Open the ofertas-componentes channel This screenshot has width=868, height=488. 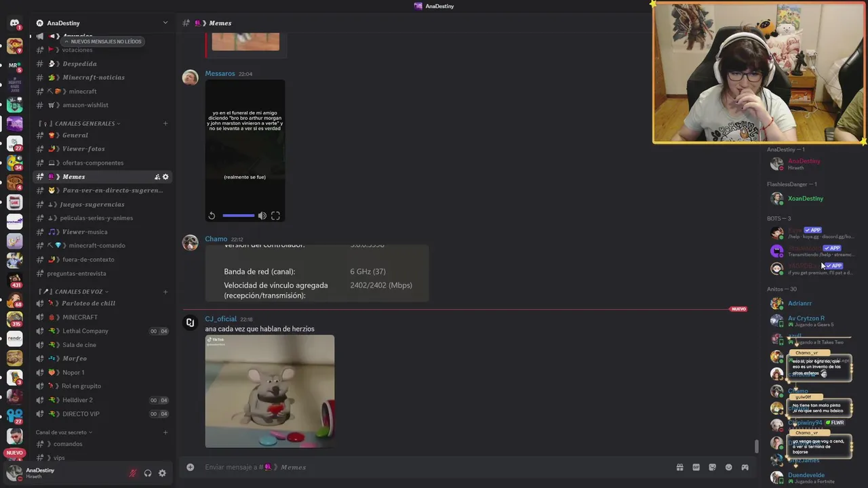click(x=102, y=163)
